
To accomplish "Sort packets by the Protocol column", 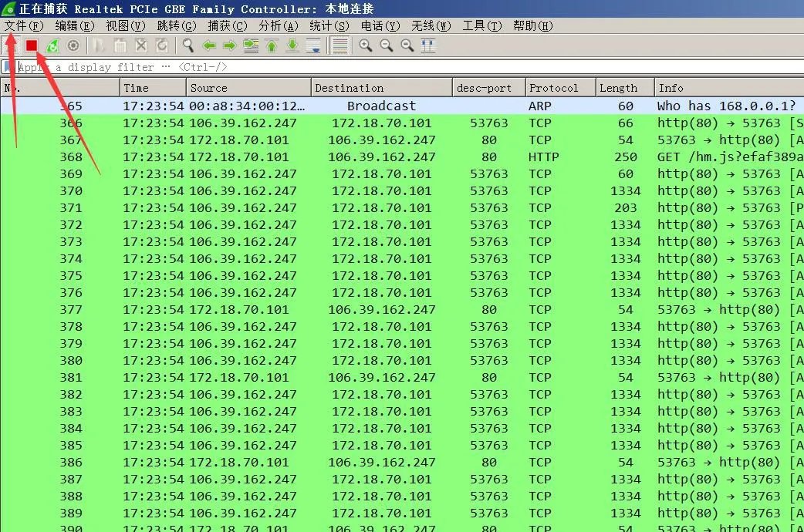I will click(x=559, y=87).
